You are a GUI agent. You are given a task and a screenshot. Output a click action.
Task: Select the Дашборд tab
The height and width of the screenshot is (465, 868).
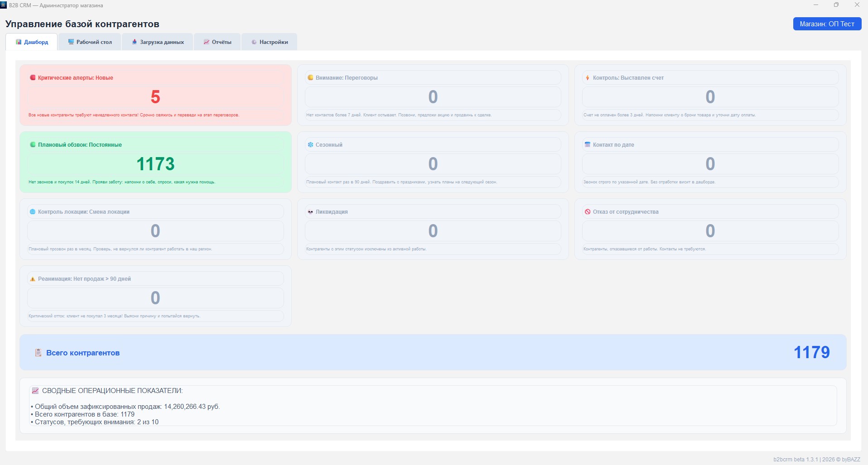pyautogui.click(x=32, y=42)
